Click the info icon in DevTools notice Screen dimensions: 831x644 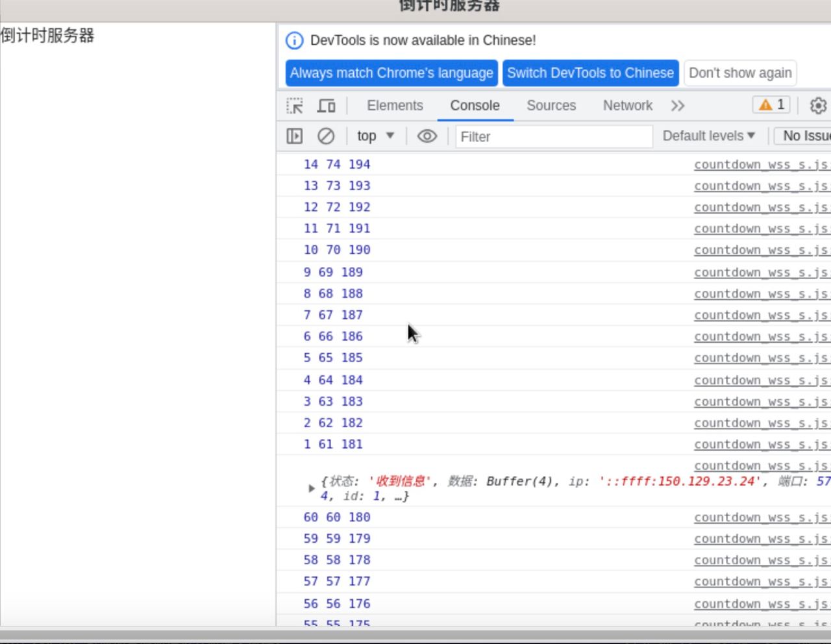[x=294, y=40]
